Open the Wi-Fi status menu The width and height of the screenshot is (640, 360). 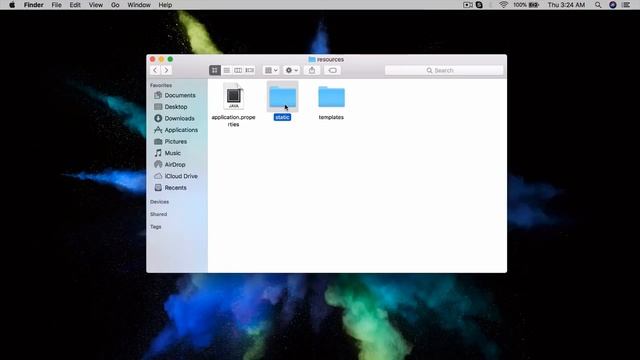point(503,5)
